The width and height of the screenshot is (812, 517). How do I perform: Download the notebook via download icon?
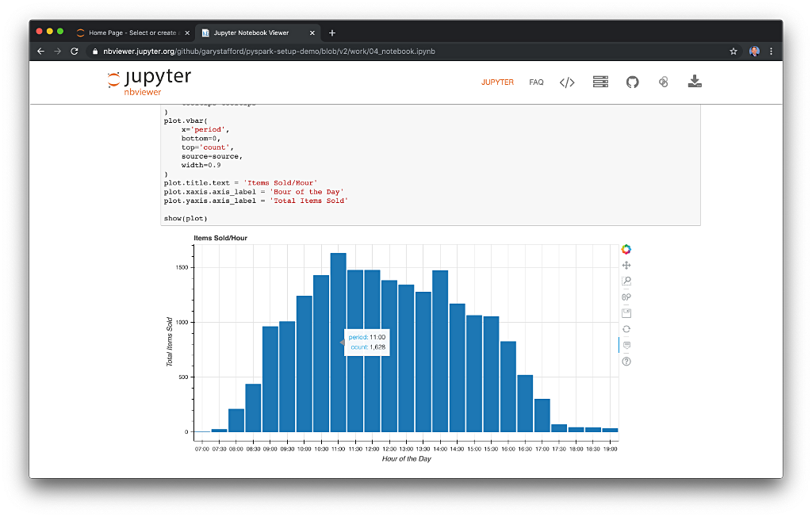[x=695, y=82]
